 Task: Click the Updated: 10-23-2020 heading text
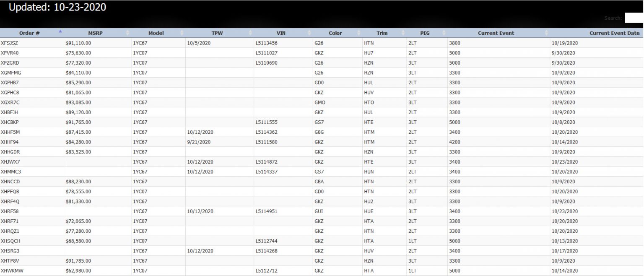click(57, 7)
